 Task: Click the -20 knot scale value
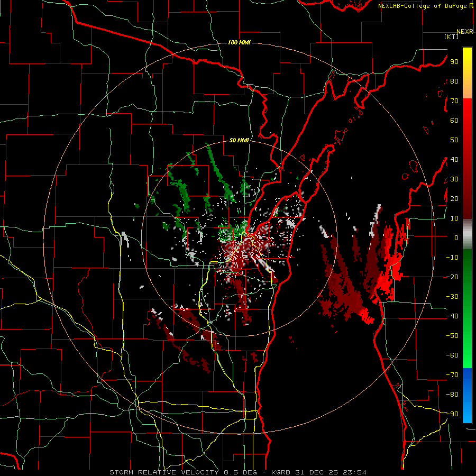[x=452, y=277]
